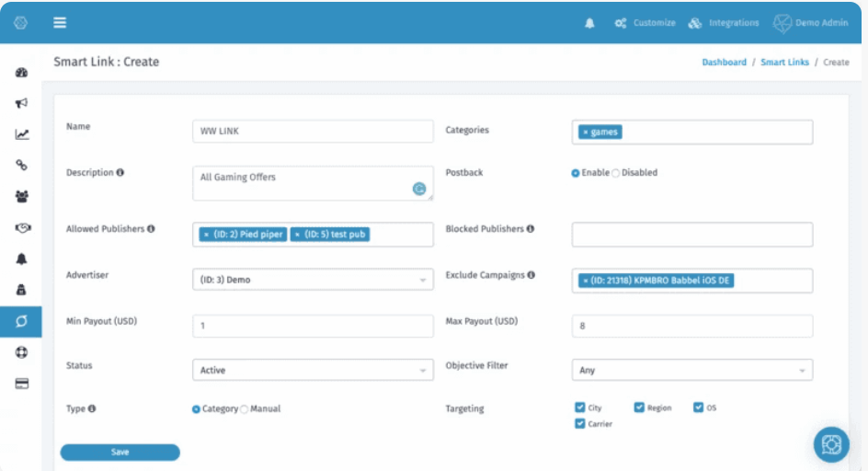This screenshot has width=868, height=471.
Task: Uncheck the Carrier targeting checkbox
Action: [580, 424]
